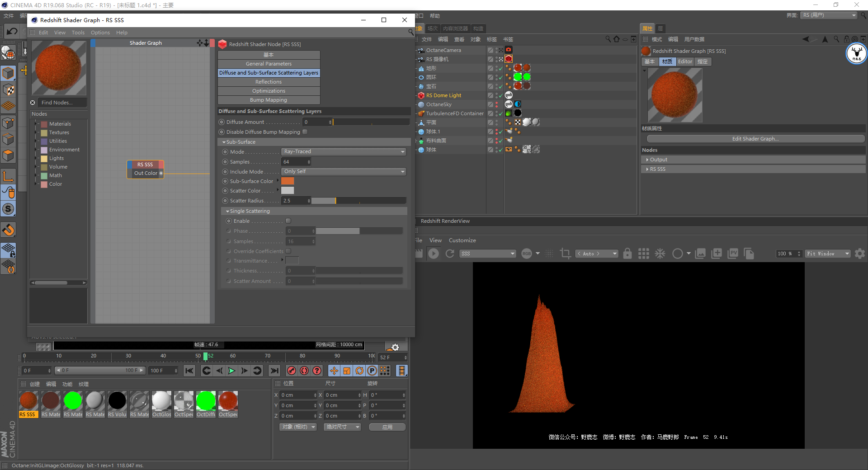Open Include Mode Only Self dropdown
Viewport: 868px width, 470px height.
[x=344, y=172]
